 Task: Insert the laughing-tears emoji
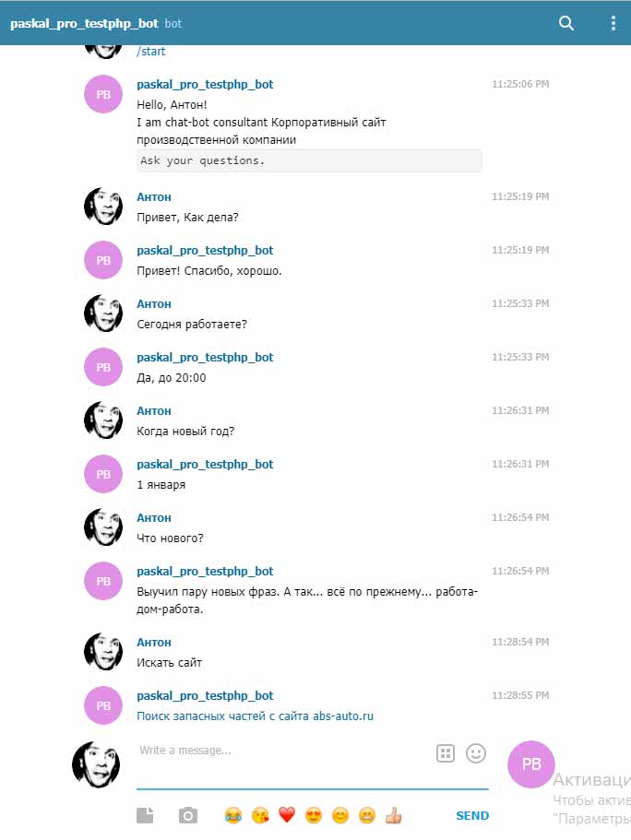point(232,815)
